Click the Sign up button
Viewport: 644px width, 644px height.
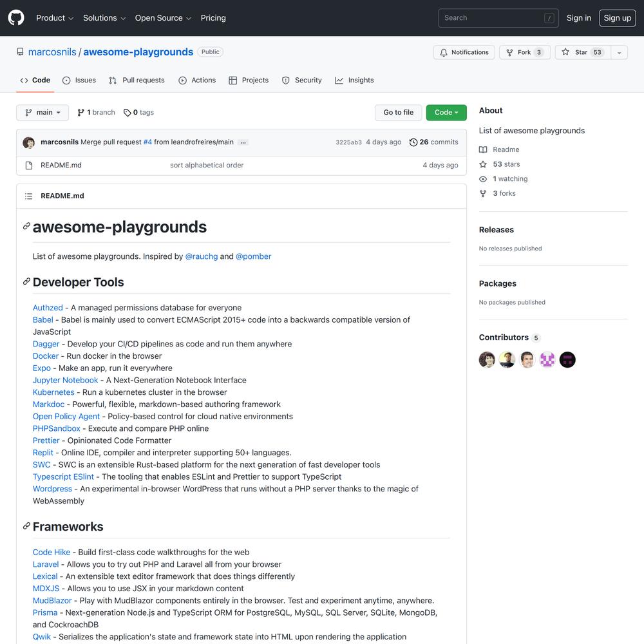pos(618,18)
